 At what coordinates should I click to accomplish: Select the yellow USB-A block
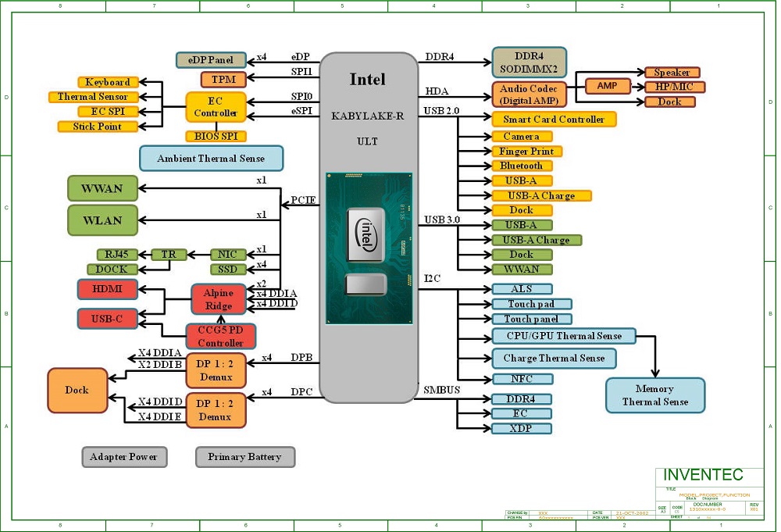coord(522,180)
